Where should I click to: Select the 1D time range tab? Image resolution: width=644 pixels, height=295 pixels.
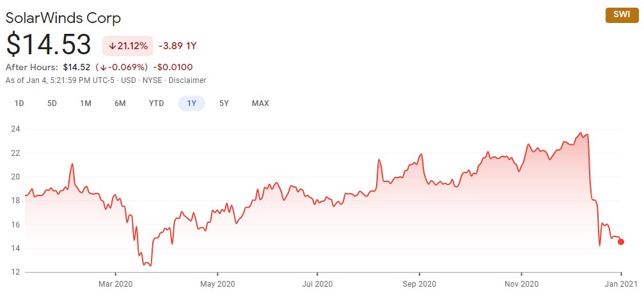pyautogui.click(x=19, y=103)
